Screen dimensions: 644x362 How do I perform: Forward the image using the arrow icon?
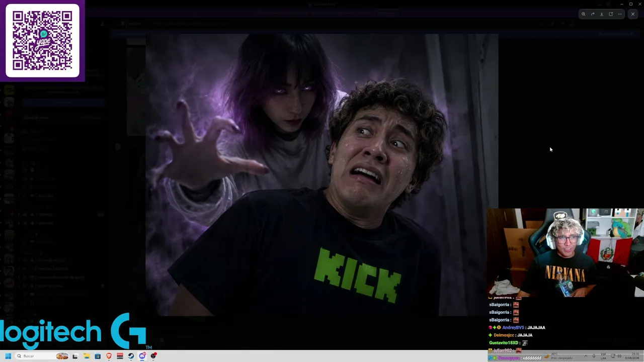pyautogui.click(x=593, y=14)
